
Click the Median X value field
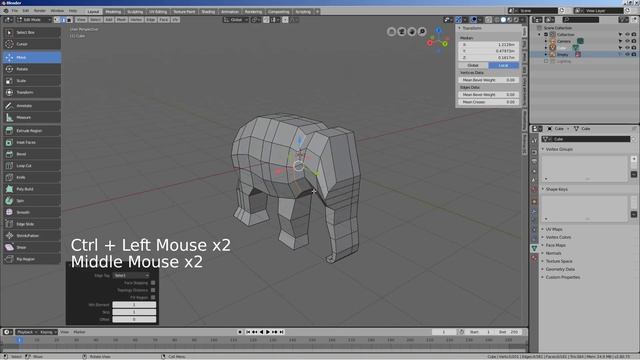[489, 44]
